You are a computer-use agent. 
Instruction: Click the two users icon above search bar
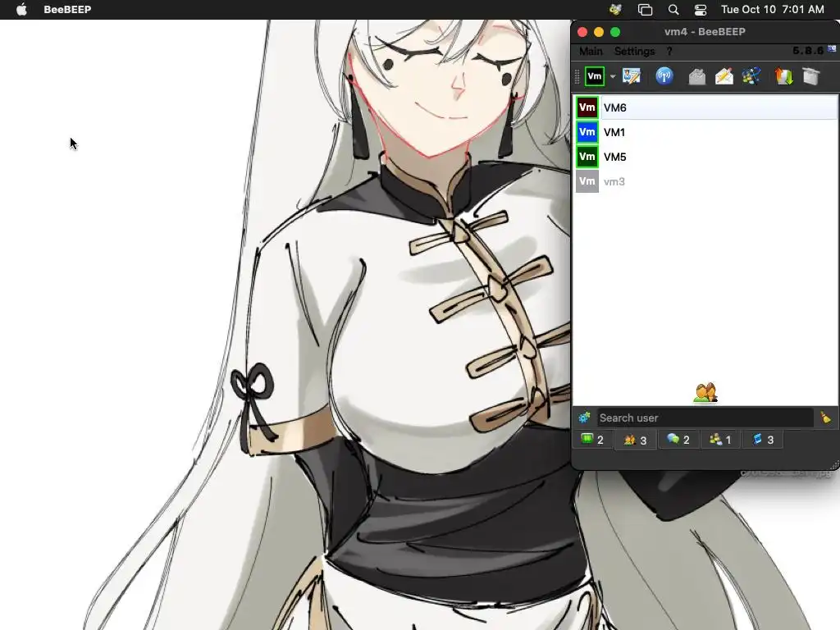(705, 393)
